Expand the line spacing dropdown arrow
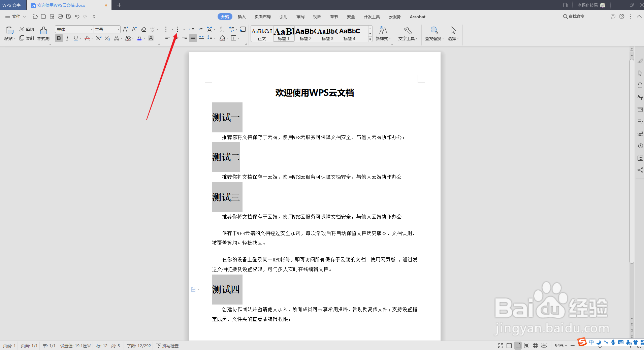This screenshot has height=350, width=644. coord(215,38)
